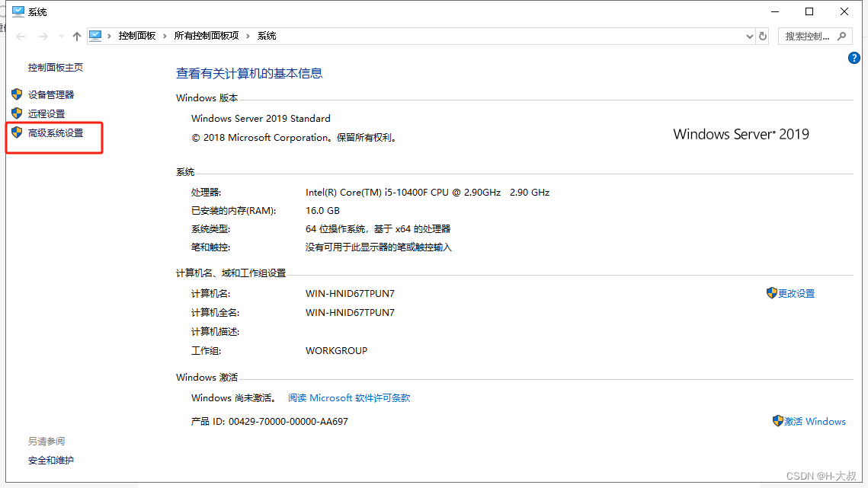The height and width of the screenshot is (488, 868).
Task: Maximize the 系统 window
Action: (x=809, y=11)
